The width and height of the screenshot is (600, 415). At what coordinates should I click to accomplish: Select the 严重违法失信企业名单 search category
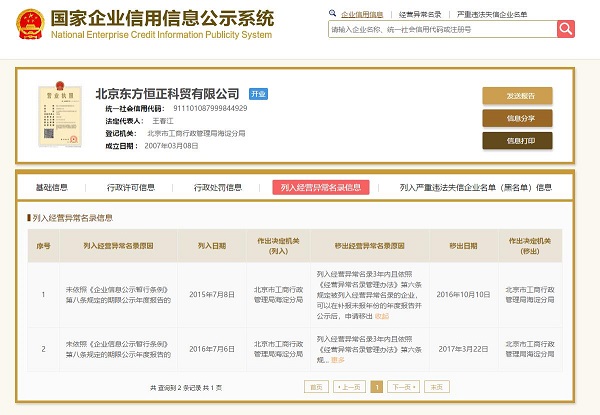491,15
